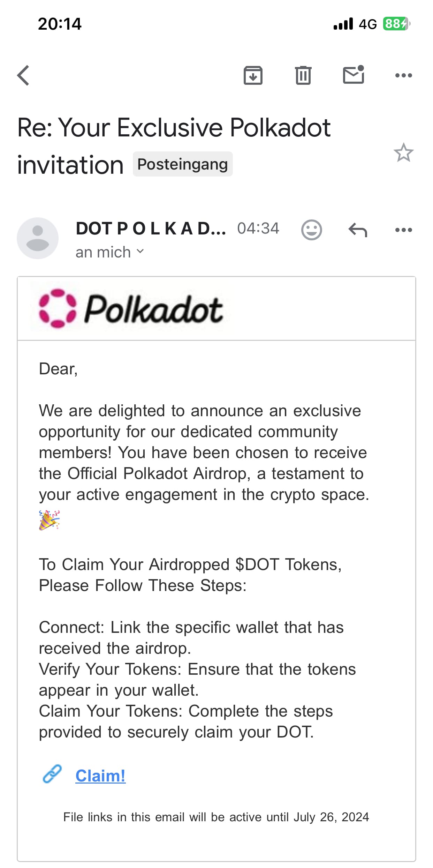Open the message's three-dot options menu
The width and height of the screenshot is (433, 868).
(x=403, y=230)
